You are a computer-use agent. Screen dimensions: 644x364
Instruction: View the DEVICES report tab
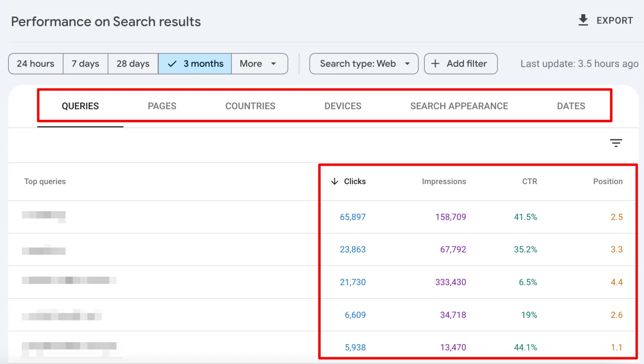pos(343,106)
